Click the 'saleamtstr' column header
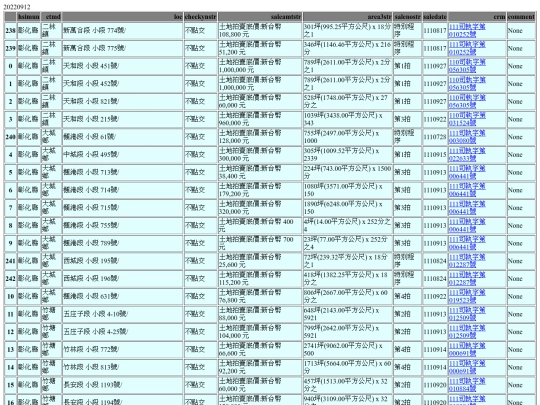 coord(260,17)
